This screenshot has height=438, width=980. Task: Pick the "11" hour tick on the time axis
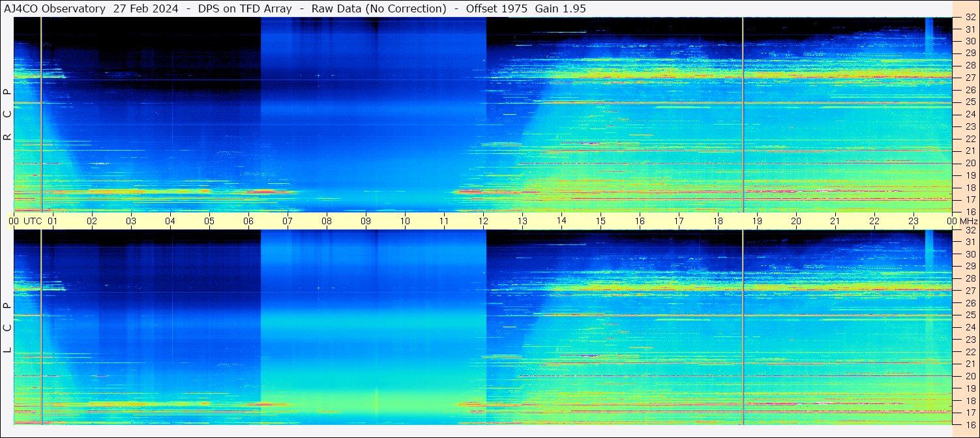444,221
